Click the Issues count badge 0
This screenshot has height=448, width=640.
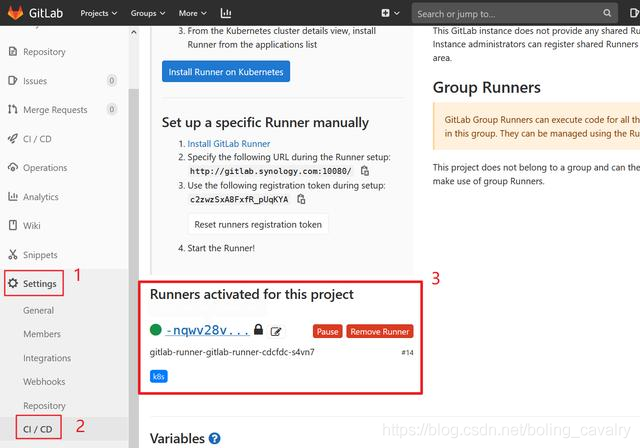[111, 80]
